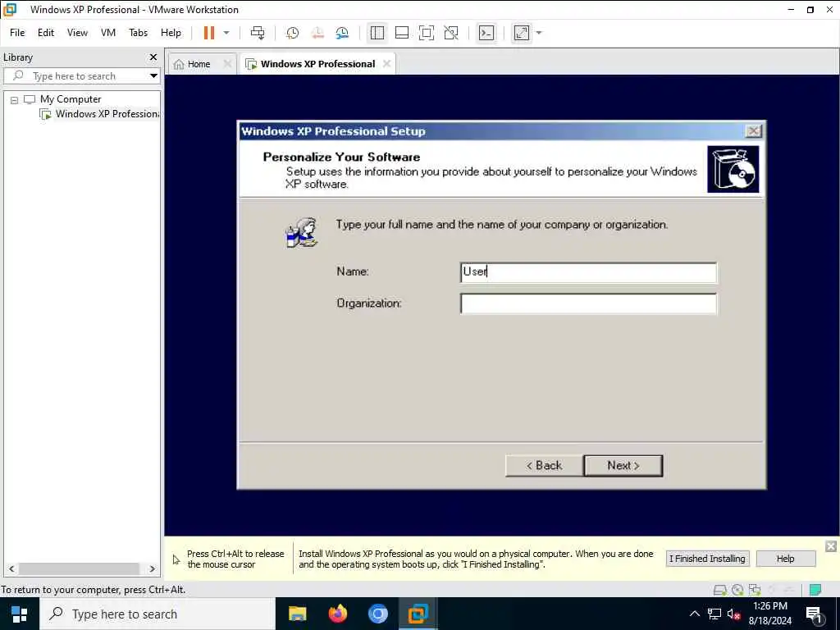Screen dimensions: 840x630
Task: Open the Edit menu
Action: [x=46, y=33]
